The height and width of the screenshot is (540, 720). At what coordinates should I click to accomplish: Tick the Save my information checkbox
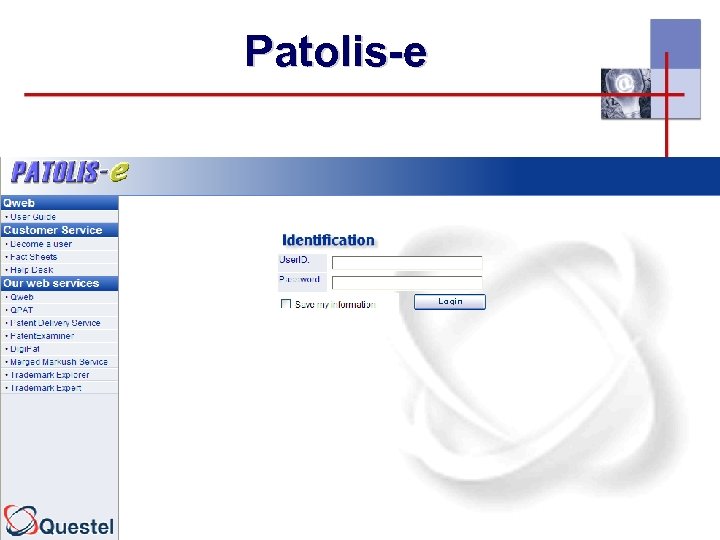coord(286,304)
